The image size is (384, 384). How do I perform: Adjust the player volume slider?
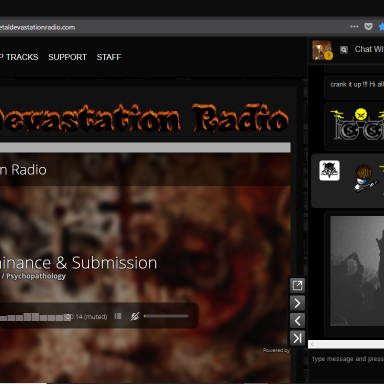pyautogui.click(x=166, y=316)
